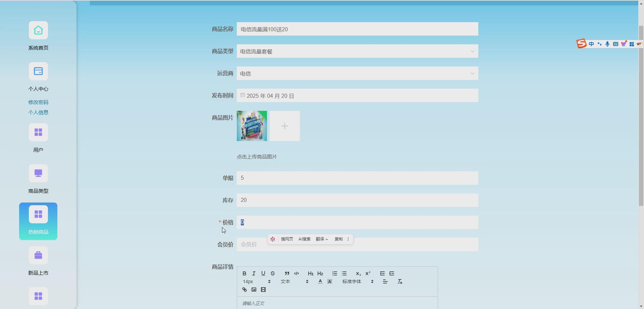644x309 pixels.
Task: Open the 商品类型 sidebar icon
Action: [x=38, y=173]
